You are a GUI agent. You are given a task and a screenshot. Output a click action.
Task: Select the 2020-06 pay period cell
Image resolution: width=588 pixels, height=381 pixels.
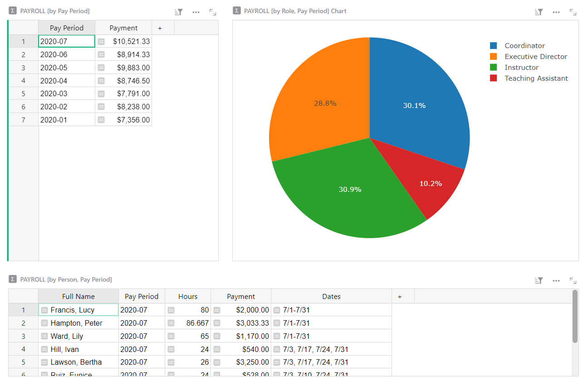[x=67, y=54]
